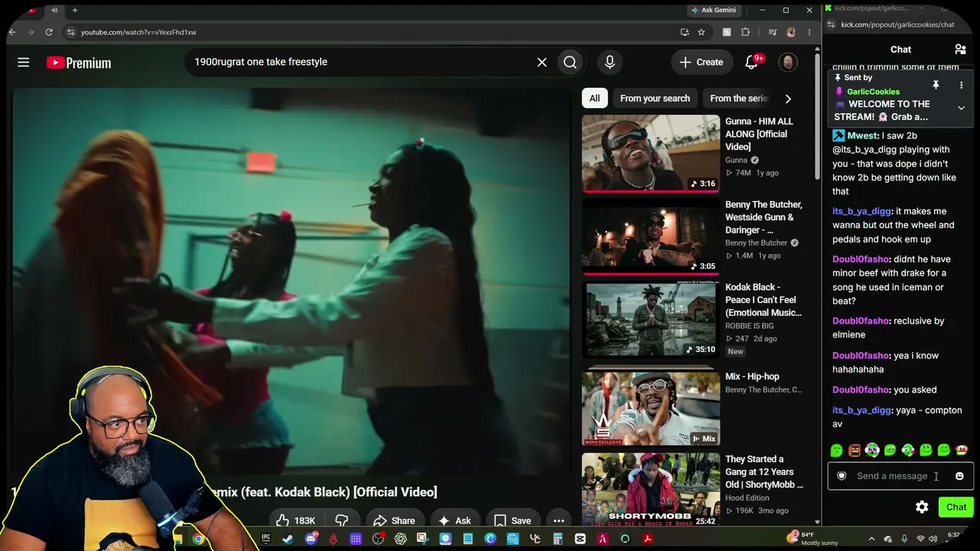This screenshot has width=980, height=551.
Task: Open YouTube notifications bell
Action: click(x=752, y=63)
